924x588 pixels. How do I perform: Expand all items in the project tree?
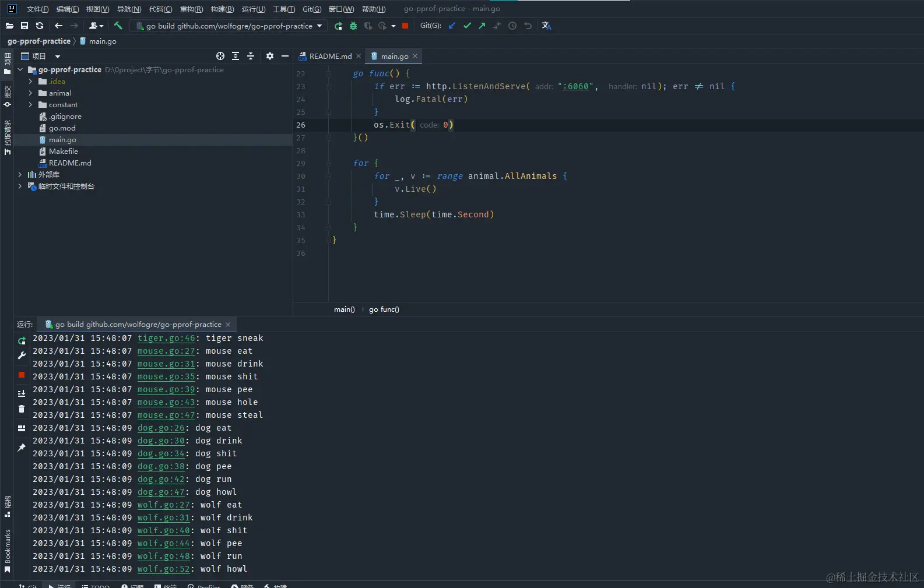pyautogui.click(x=236, y=56)
